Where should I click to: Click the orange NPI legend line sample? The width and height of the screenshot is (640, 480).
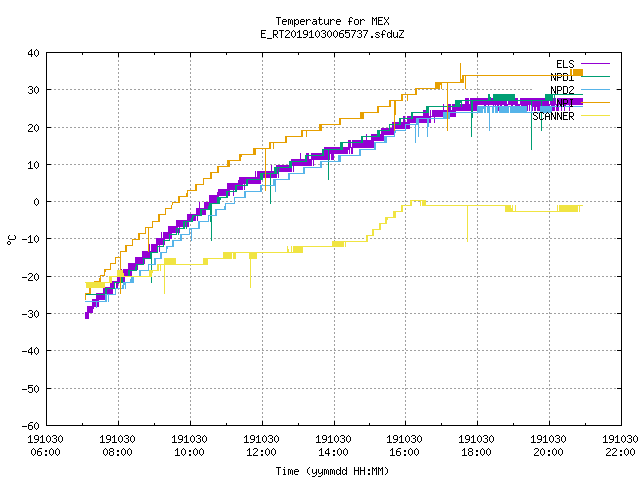595,102
